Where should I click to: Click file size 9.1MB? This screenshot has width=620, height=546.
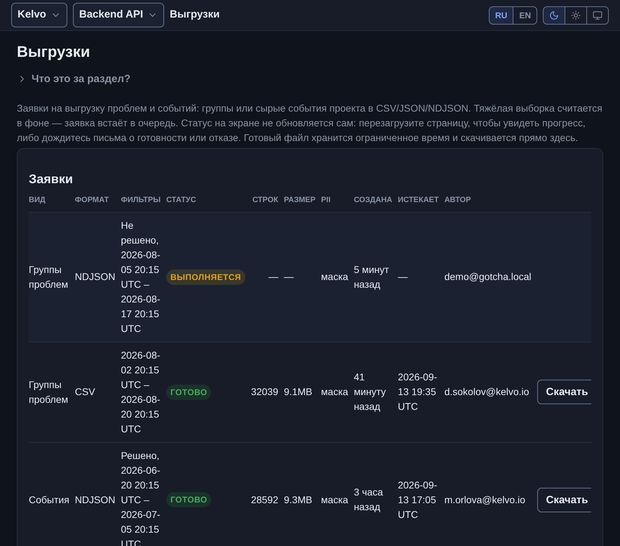coord(298,392)
